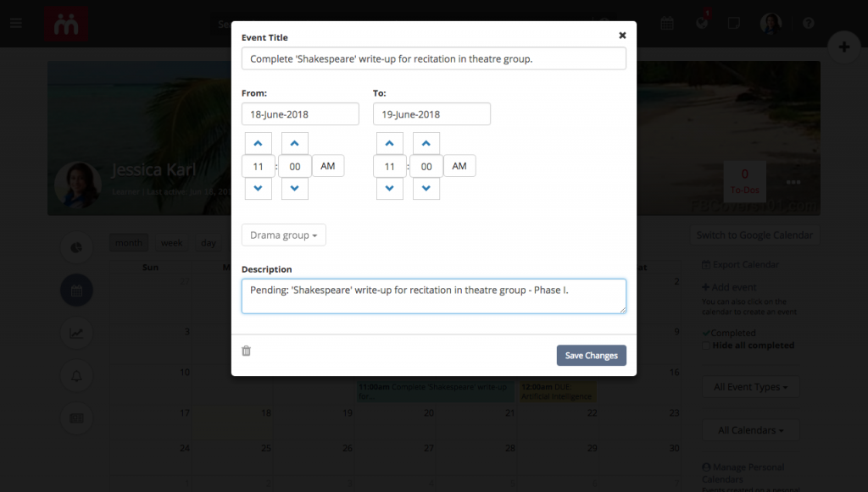
Task: Toggle the To time AM/PM button
Action: (459, 166)
